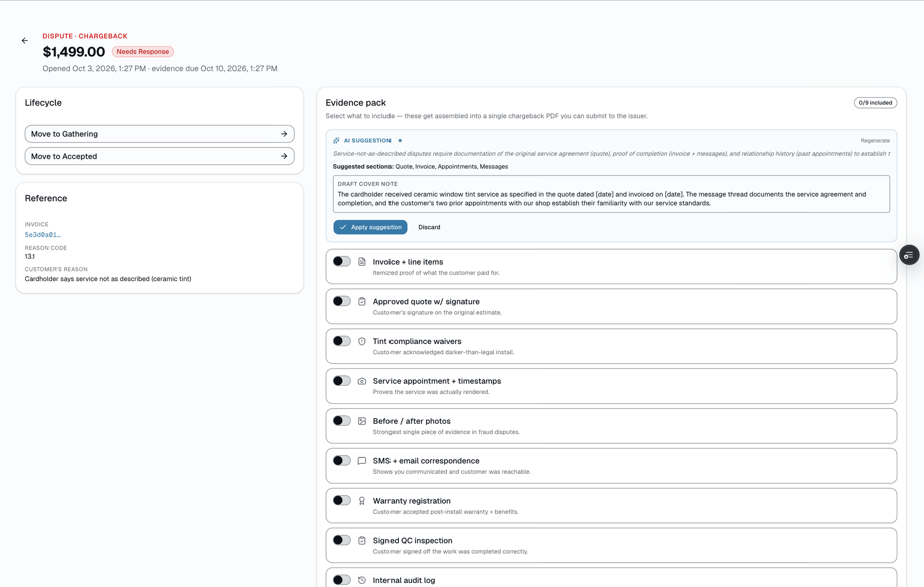Click the arrow icon on Move to Gathering
This screenshot has height=587, width=924.
tap(284, 134)
